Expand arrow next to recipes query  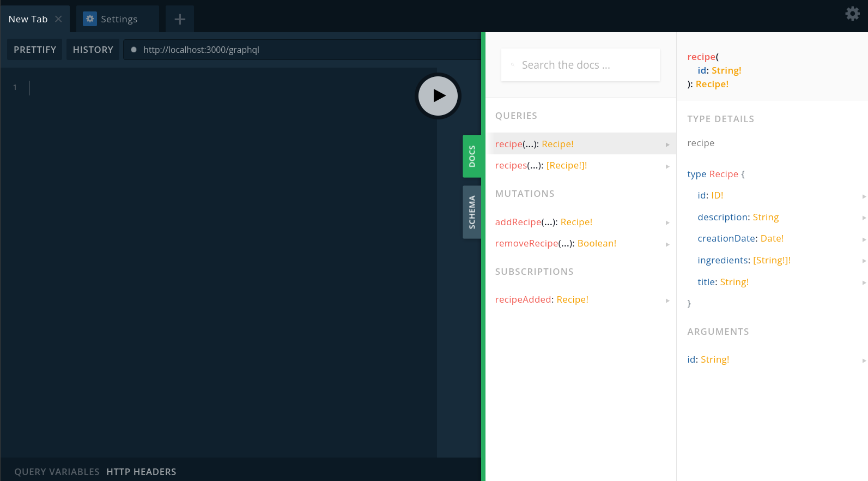point(667,166)
